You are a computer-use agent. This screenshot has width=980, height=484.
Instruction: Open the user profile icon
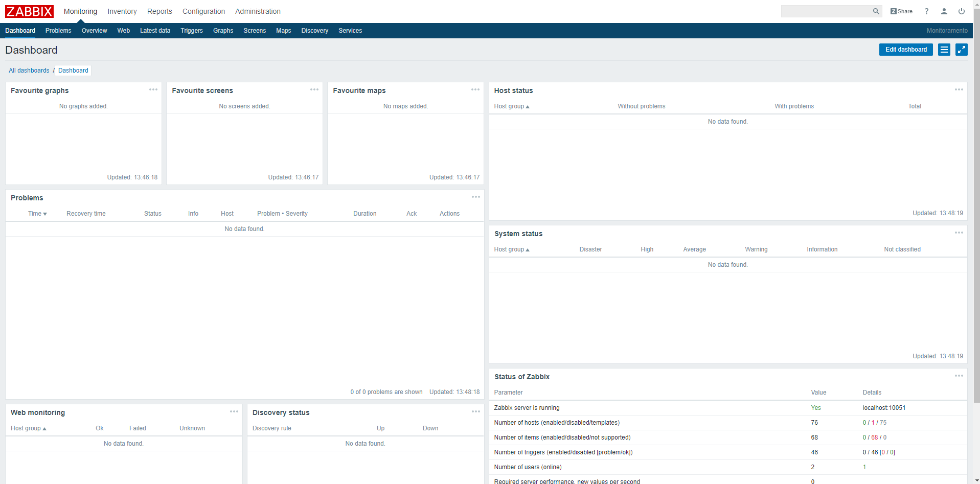[944, 11]
